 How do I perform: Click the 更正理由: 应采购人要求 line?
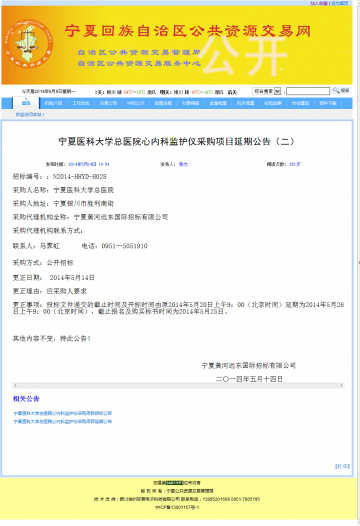pos(50,291)
